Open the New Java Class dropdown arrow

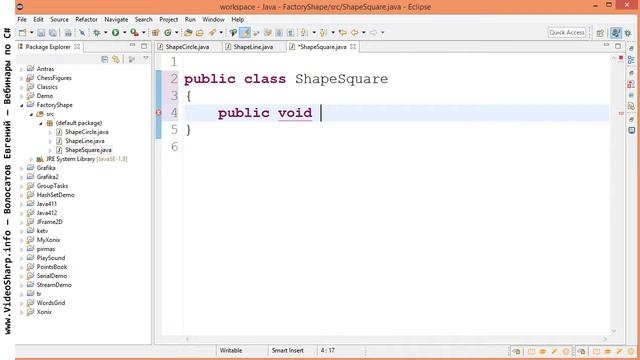coord(176,33)
